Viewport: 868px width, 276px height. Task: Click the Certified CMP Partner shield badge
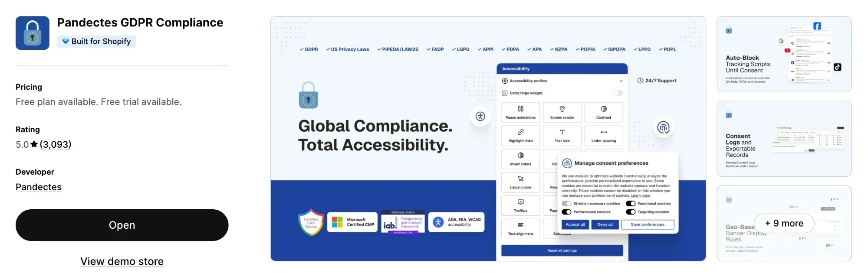tap(311, 223)
